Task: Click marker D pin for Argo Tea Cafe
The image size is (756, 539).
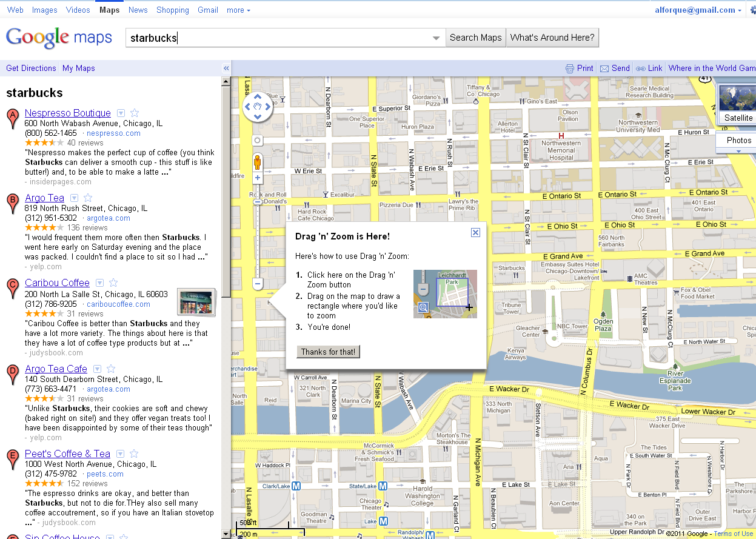Action: pos(12,375)
